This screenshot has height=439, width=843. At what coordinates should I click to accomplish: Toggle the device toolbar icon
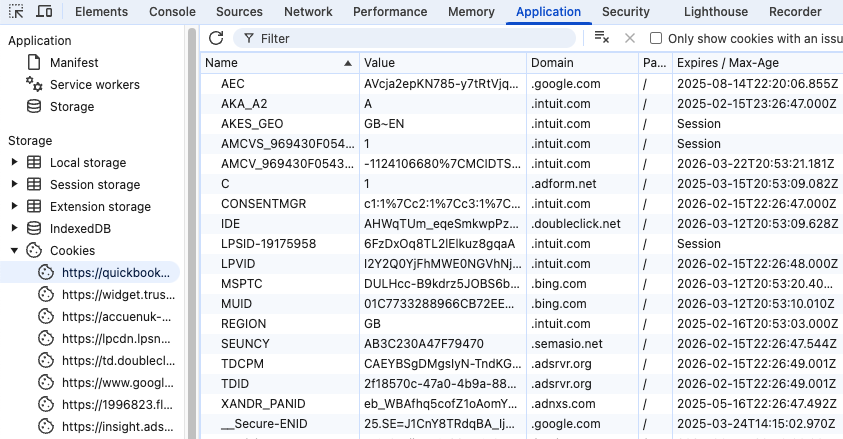44,11
